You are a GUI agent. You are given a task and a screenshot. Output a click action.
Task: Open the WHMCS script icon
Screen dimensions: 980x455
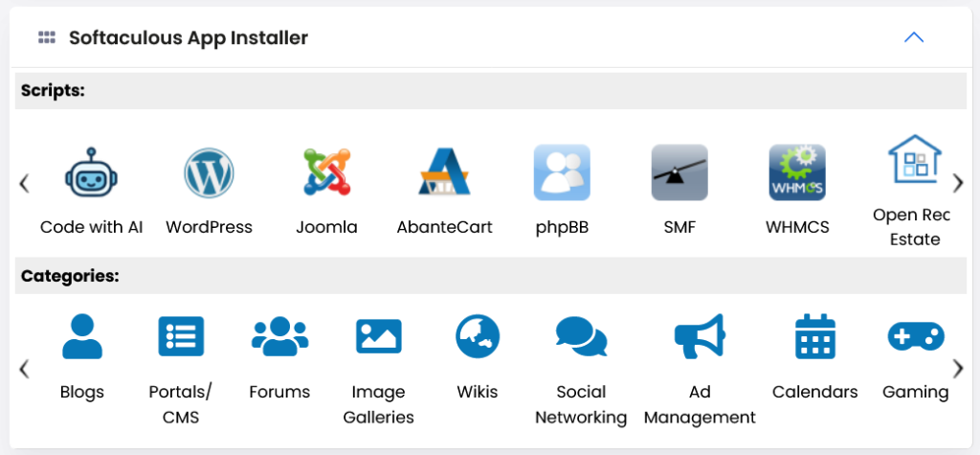pyautogui.click(x=797, y=172)
